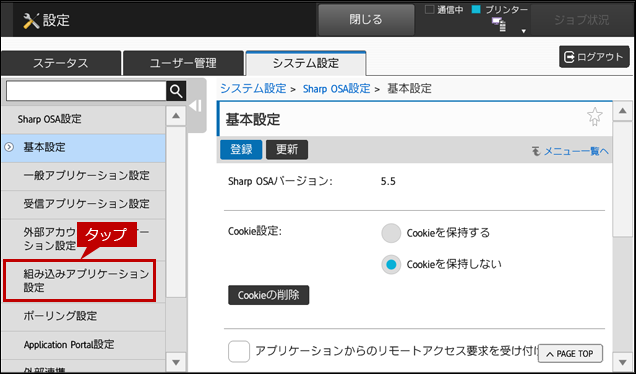Click the 通信中 label text
Image resolution: width=636 pixels, height=374 pixels.
(450, 10)
